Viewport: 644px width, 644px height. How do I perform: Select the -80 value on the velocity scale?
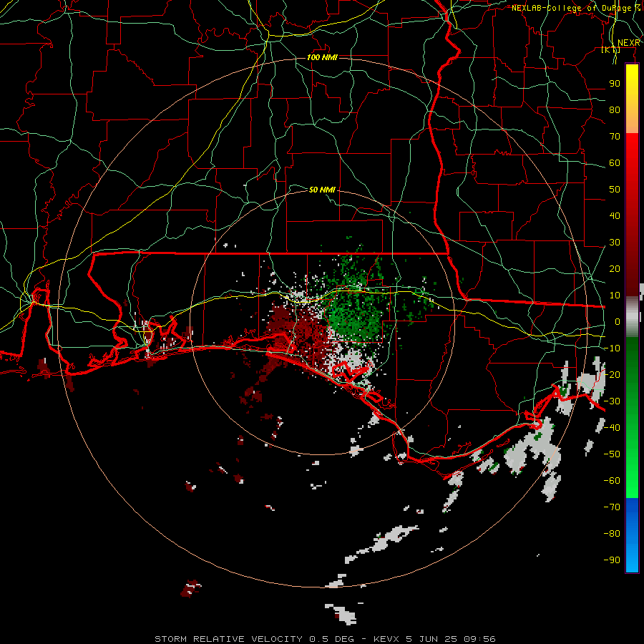pyautogui.click(x=612, y=534)
